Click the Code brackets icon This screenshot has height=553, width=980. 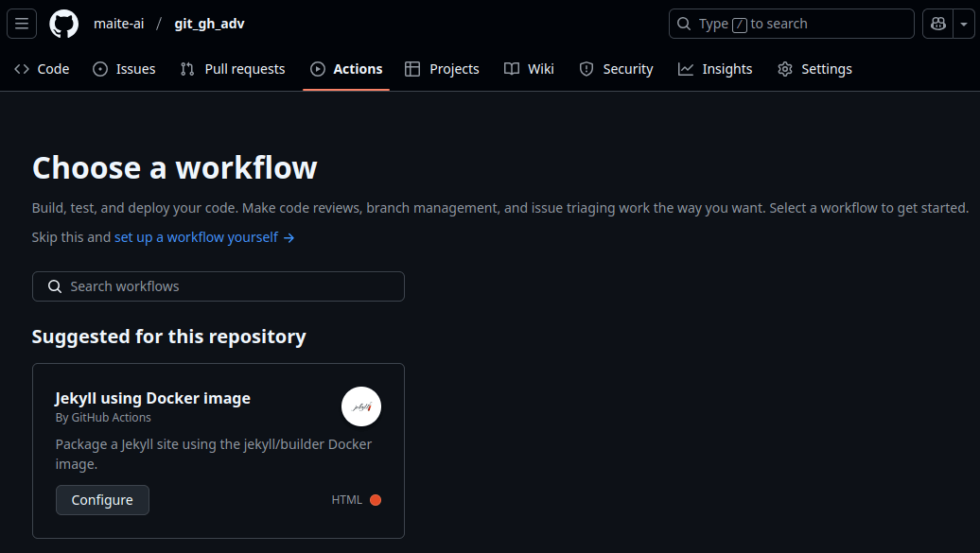[x=22, y=69]
